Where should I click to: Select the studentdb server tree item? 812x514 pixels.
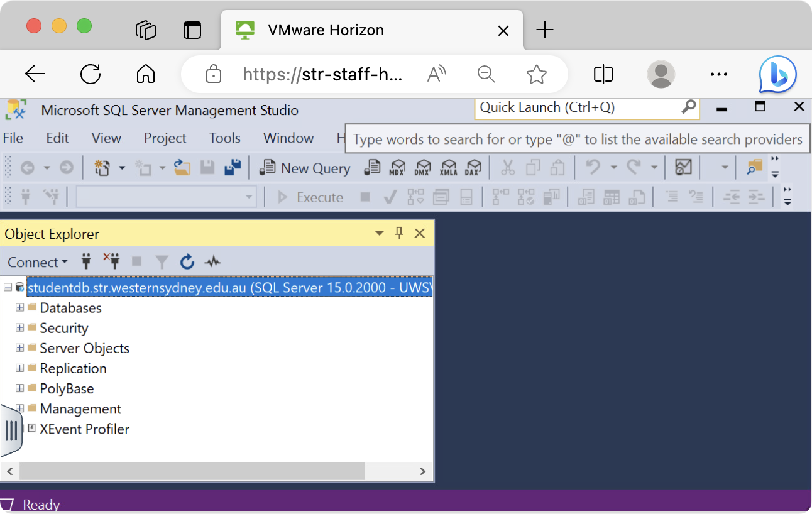point(229,288)
